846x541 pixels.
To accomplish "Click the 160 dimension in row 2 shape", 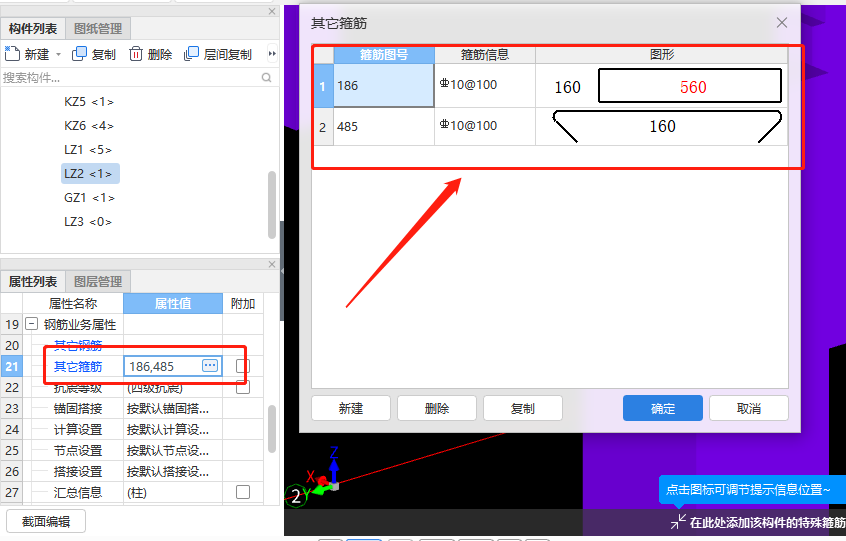I will coord(663,126).
